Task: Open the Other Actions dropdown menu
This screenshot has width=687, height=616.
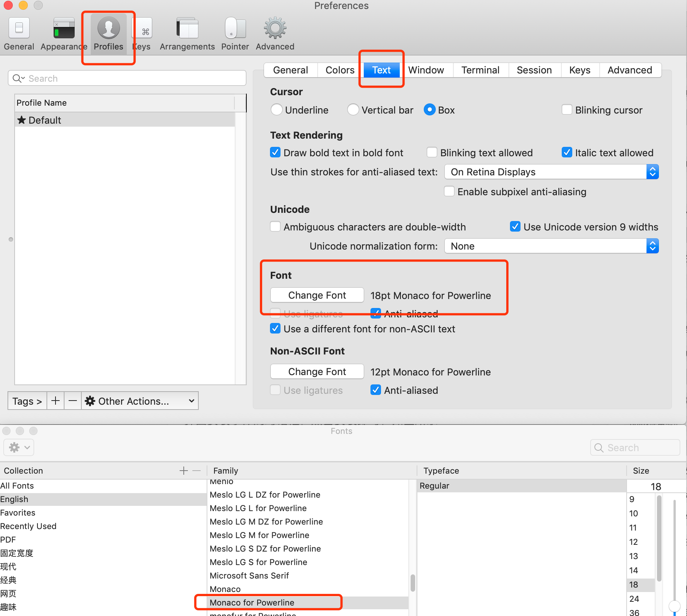Action: [140, 401]
